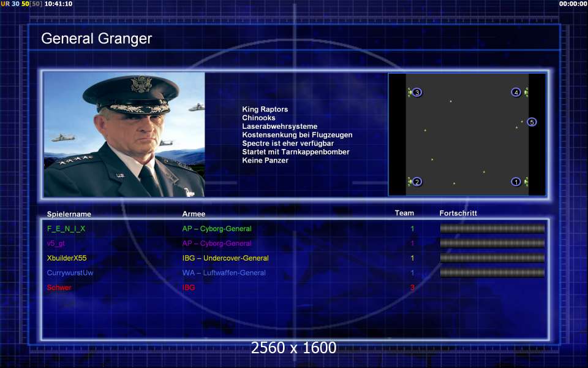Viewport: 588px width, 368px height.
Task: Click the General Granger portrait image
Action: (x=124, y=134)
